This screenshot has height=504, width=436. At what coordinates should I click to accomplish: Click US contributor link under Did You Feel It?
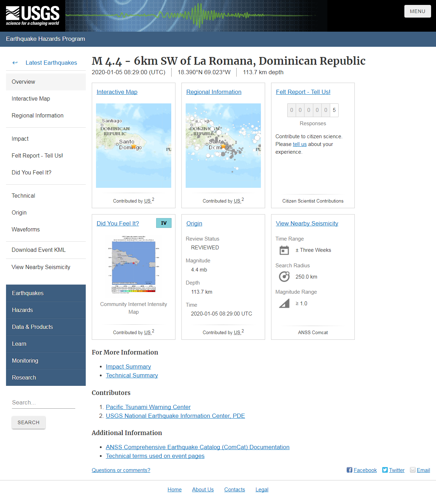tap(148, 332)
